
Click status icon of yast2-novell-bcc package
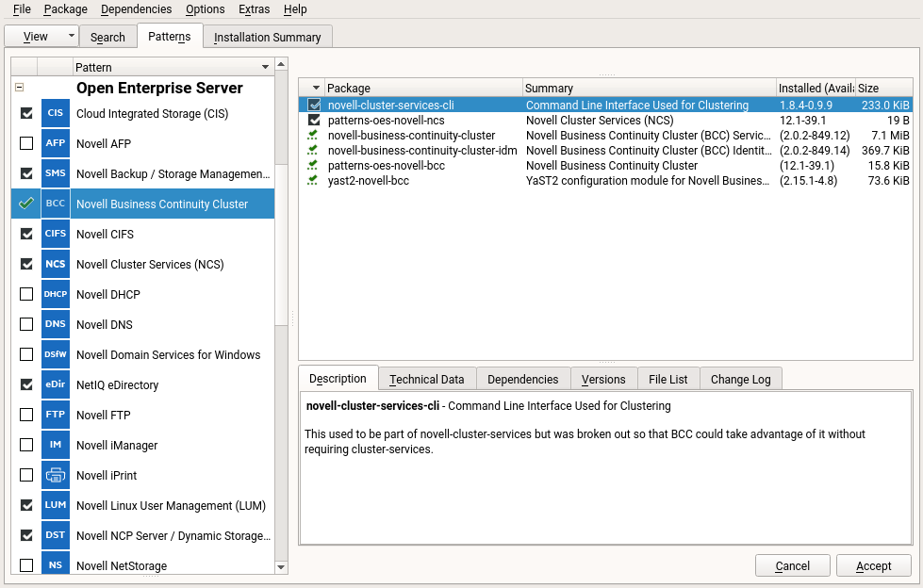point(313,181)
